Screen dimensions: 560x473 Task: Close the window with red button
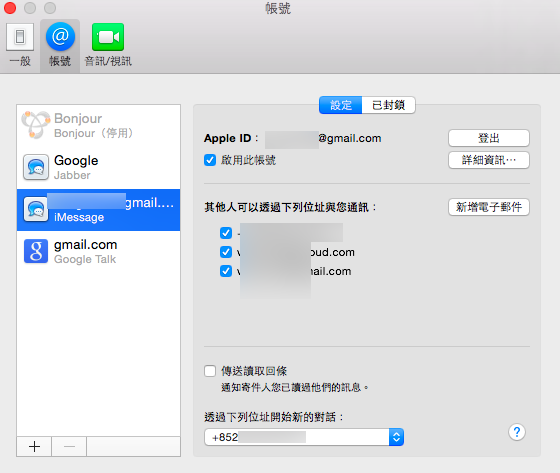(x=10, y=8)
